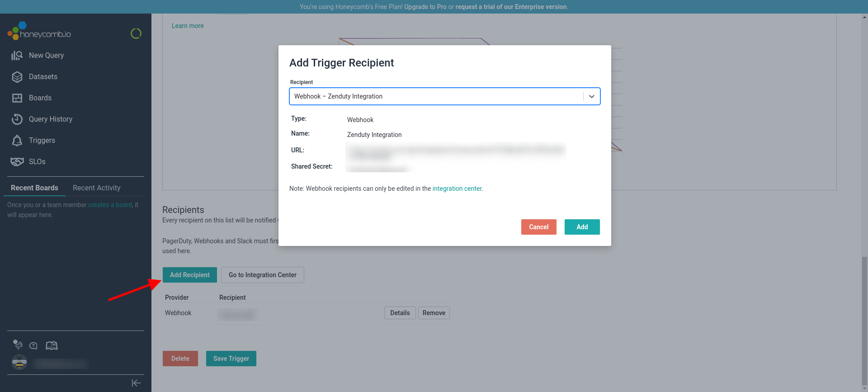
Task: Click the Save Trigger button
Action: click(x=231, y=359)
